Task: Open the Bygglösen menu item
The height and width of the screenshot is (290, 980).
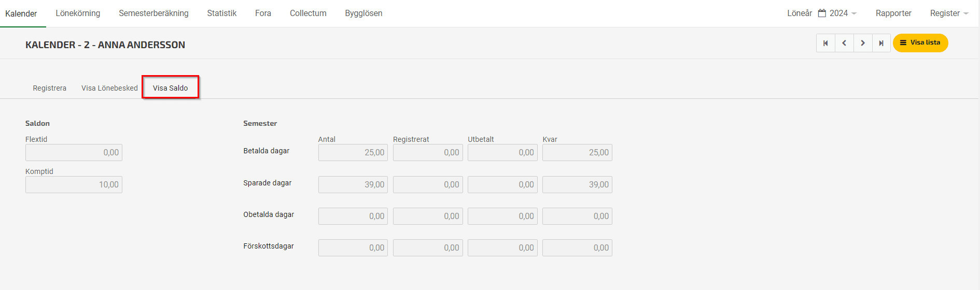Action: 363,13
